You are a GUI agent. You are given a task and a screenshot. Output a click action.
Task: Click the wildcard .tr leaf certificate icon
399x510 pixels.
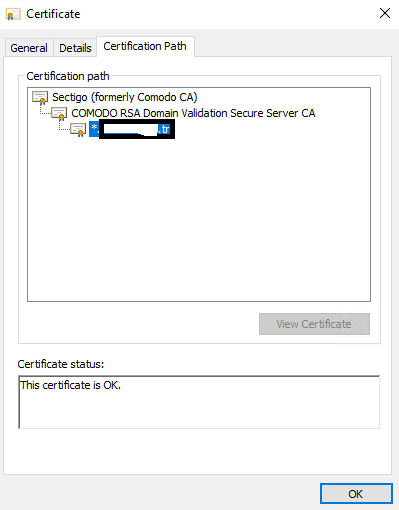tap(78, 130)
